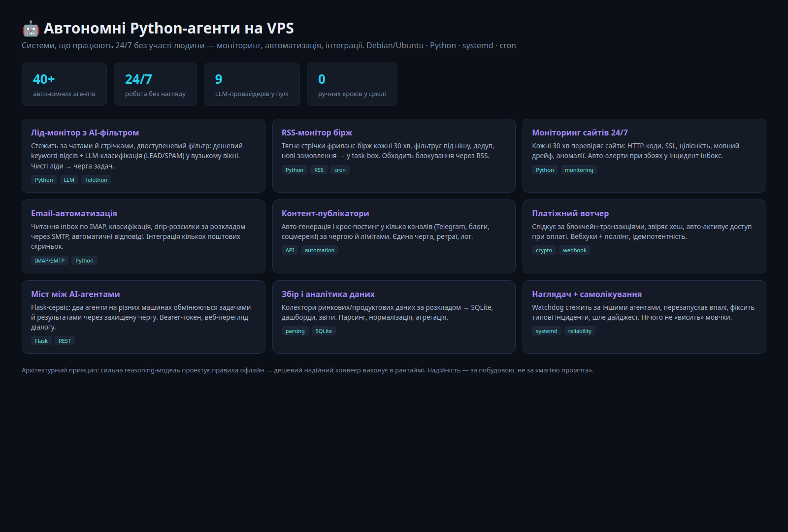Click the Python tag in Лід-монітор card
Viewport: 788px width, 532px height.
(44, 180)
